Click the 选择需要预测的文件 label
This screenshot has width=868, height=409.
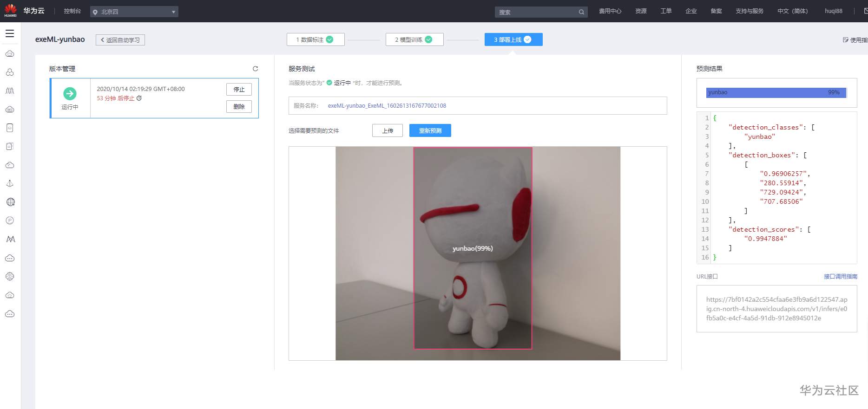pos(314,131)
